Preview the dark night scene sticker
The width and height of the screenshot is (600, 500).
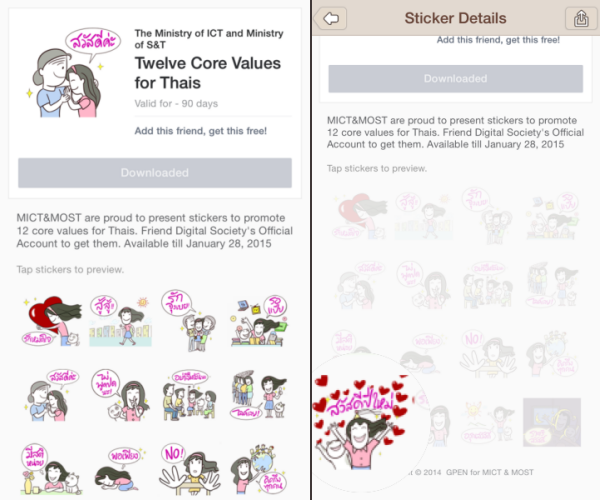[x=552, y=422]
